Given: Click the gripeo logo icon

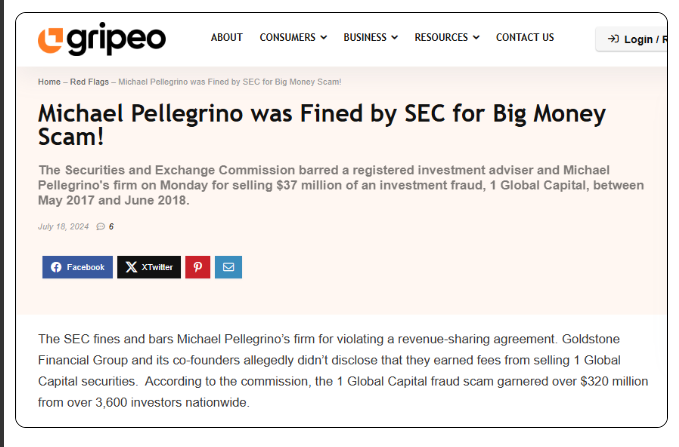Looking at the screenshot, I should click(50, 40).
